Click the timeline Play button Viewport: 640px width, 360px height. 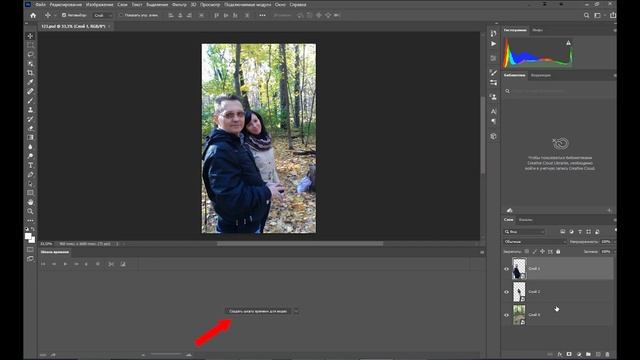click(65, 264)
